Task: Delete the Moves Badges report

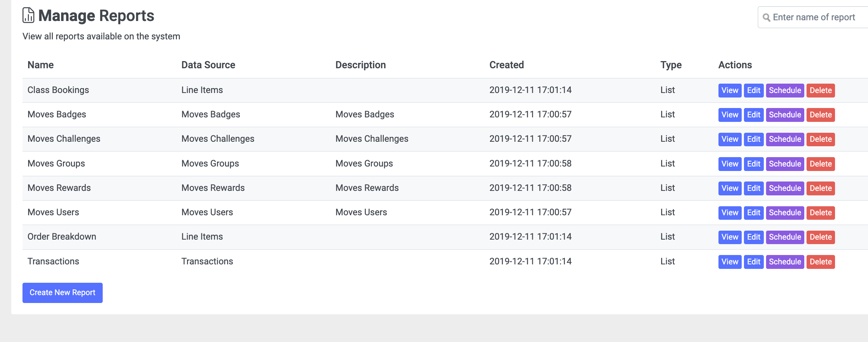Action: tap(820, 115)
